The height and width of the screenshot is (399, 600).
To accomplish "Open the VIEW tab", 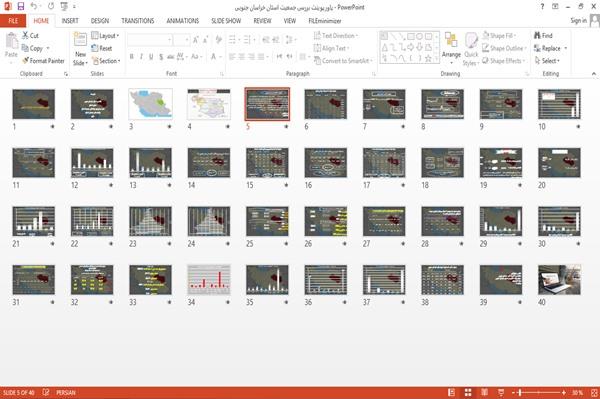I will [x=290, y=21].
